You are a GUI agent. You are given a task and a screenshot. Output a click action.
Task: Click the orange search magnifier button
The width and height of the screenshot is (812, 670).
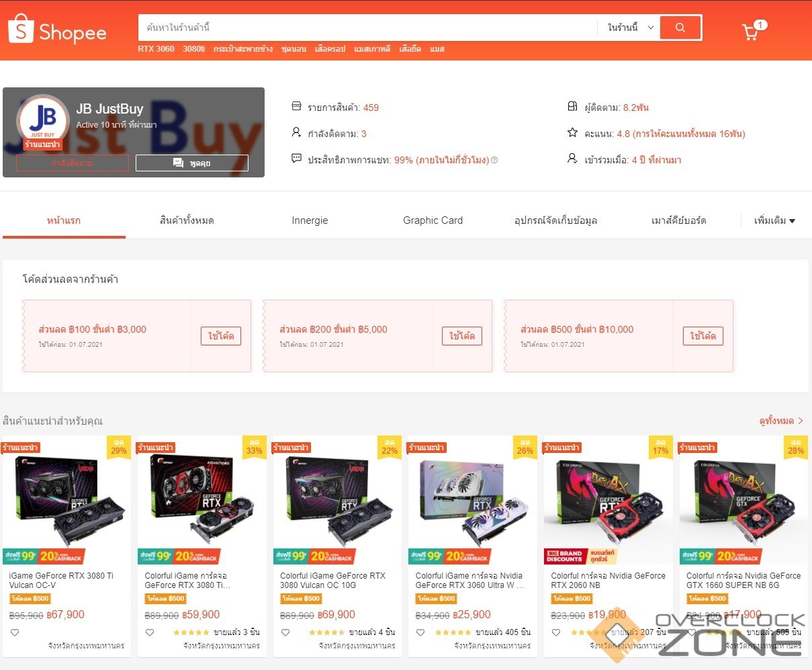tap(680, 28)
